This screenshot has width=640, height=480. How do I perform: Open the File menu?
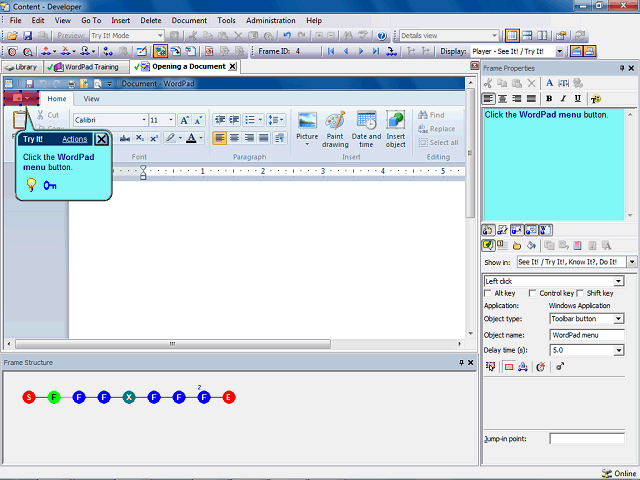[16, 20]
